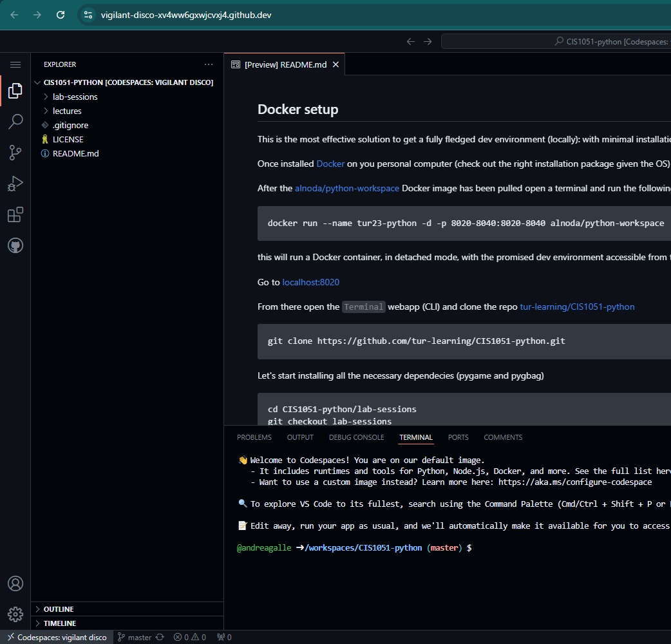This screenshot has width=671, height=644.
Task: Reload the browser page
Action: (x=61, y=15)
